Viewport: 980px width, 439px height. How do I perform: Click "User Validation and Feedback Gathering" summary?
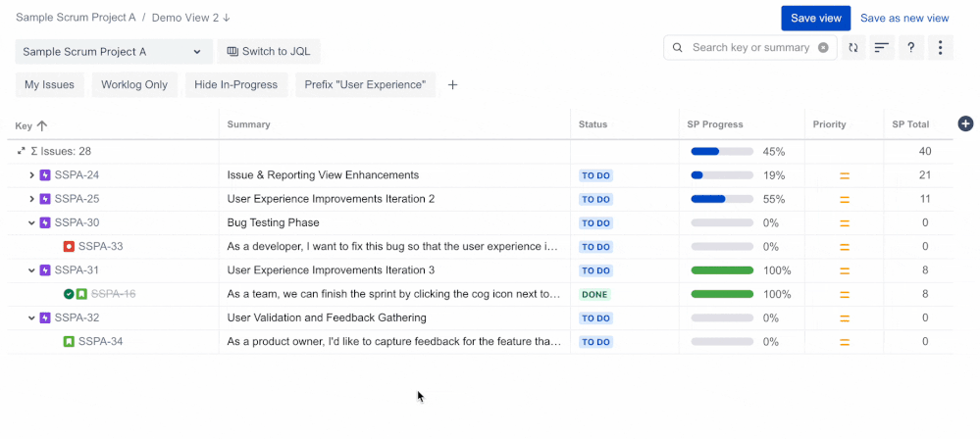[327, 317]
